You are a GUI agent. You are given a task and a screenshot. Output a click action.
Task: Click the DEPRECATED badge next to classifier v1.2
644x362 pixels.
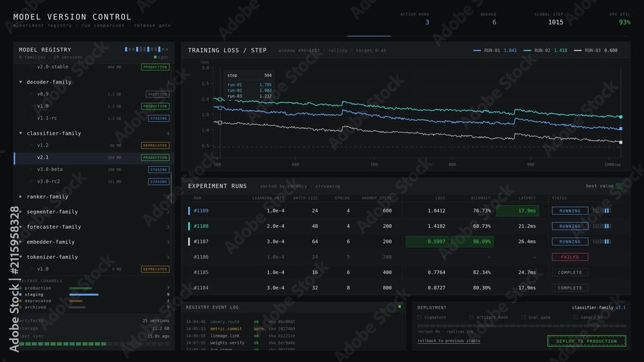pos(155,146)
